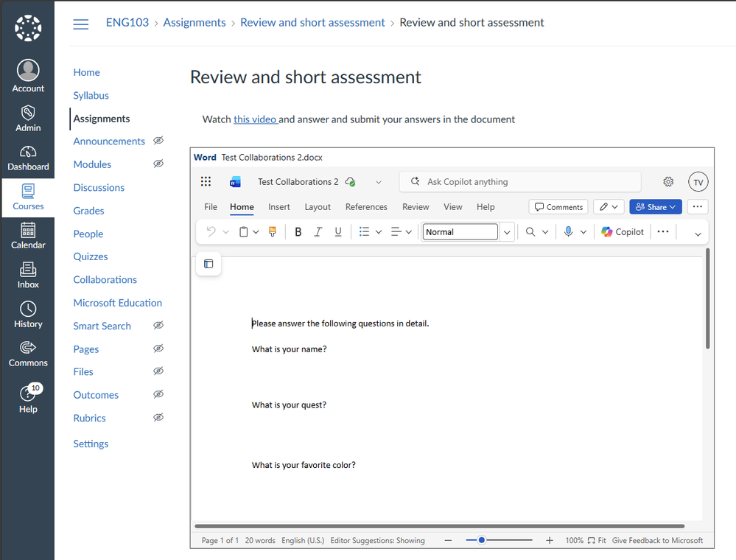This screenshot has height=560, width=736.
Task: Open the Microsoft 365 app launcher grid
Action: [x=206, y=182]
